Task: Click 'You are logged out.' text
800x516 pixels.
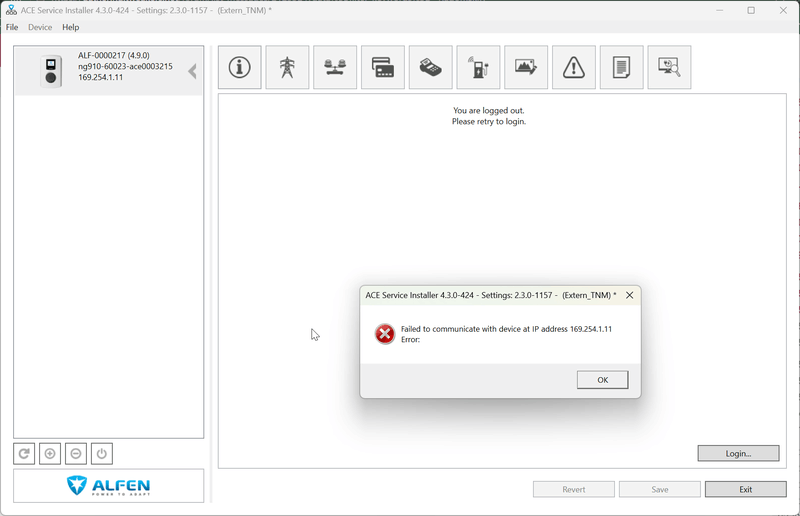Action: [489, 110]
